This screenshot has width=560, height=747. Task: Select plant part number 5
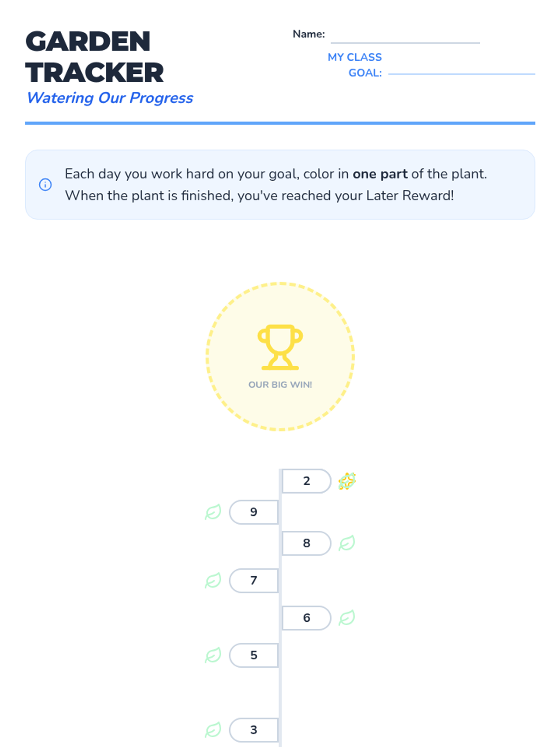(x=254, y=655)
